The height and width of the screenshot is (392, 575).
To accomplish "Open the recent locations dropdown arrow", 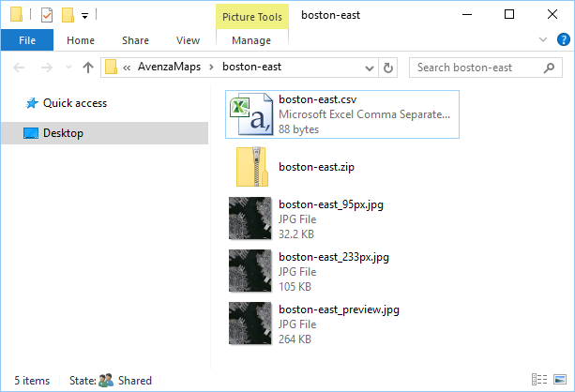I will tap(68, 68).
